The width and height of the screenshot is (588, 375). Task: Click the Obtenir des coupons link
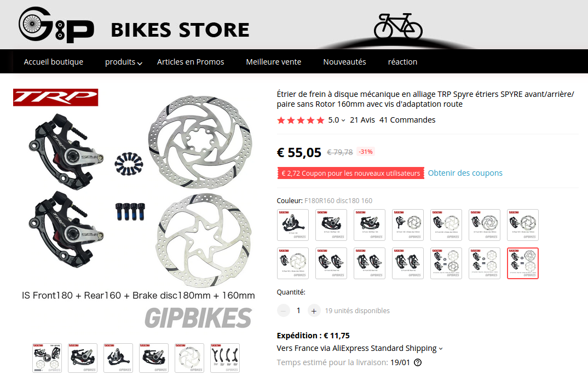465,173
